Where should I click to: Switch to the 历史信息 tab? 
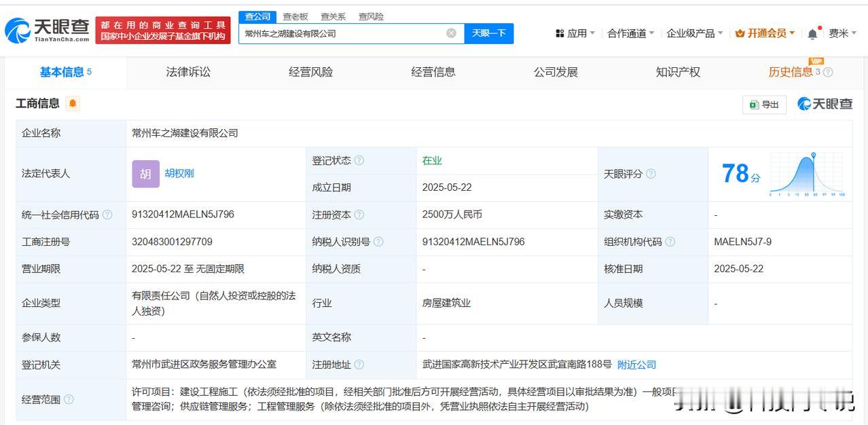click(791, 72)
